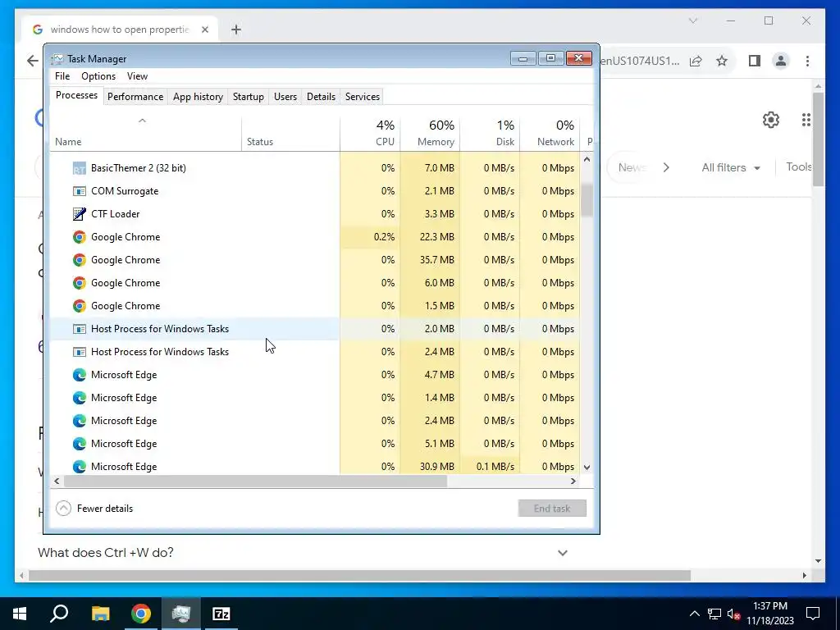Open the notification center icon
The image size is (840, 630).
(x=813, y=614)
